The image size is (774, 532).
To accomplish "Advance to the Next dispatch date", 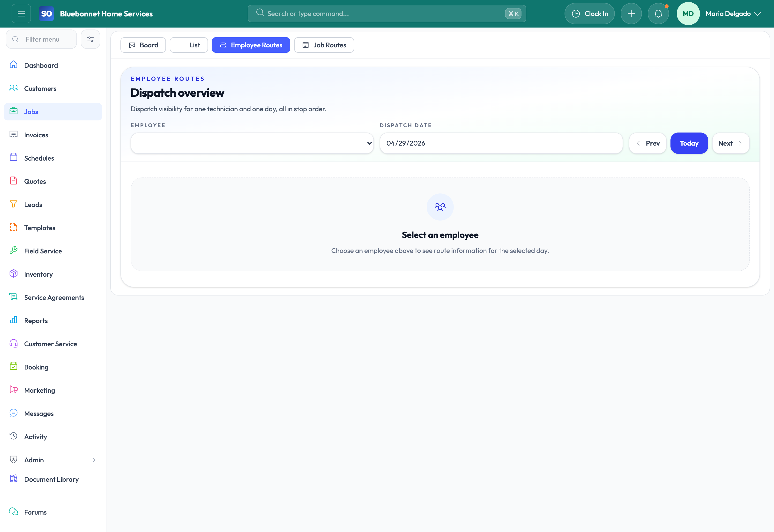I will [731, 143].
